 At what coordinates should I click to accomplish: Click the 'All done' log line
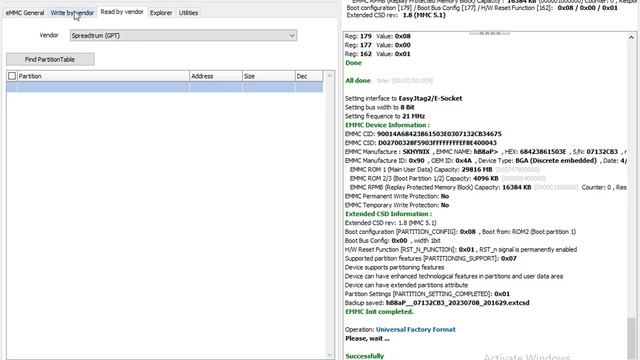click(x=358, y=80)
